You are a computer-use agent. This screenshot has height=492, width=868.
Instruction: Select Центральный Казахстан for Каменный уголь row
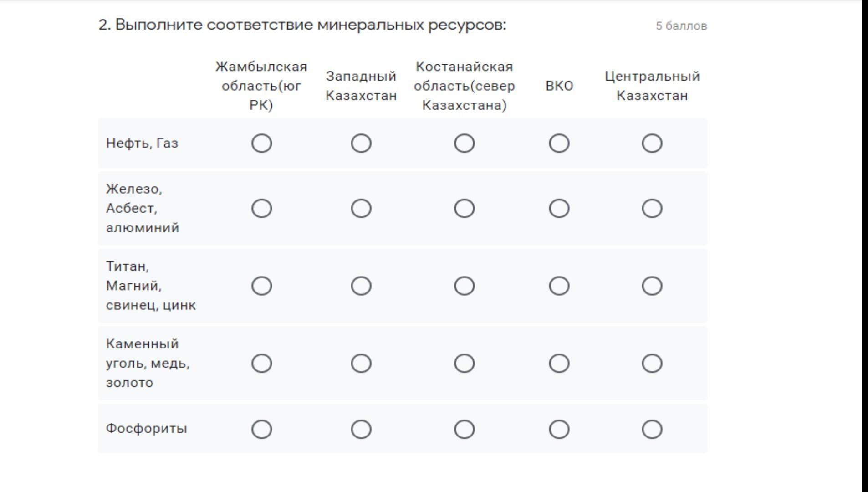652,364
